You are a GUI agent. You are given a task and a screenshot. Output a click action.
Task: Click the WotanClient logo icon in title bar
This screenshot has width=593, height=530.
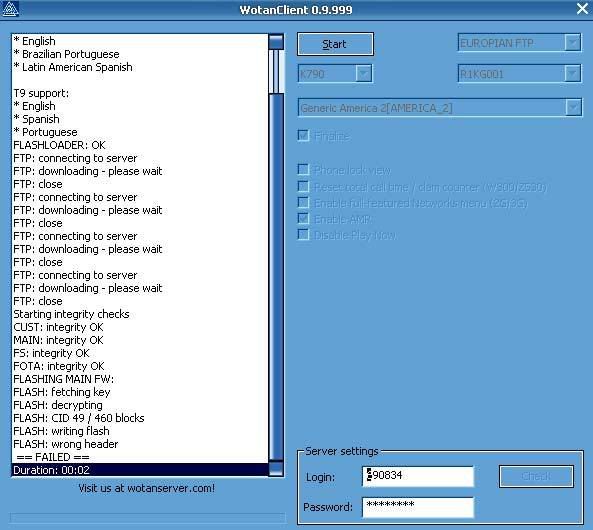10,9
